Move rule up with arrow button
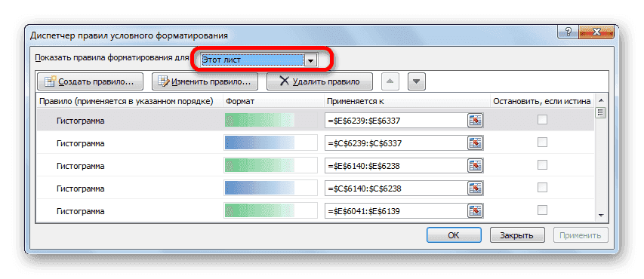644x279 pixels. 390,81
